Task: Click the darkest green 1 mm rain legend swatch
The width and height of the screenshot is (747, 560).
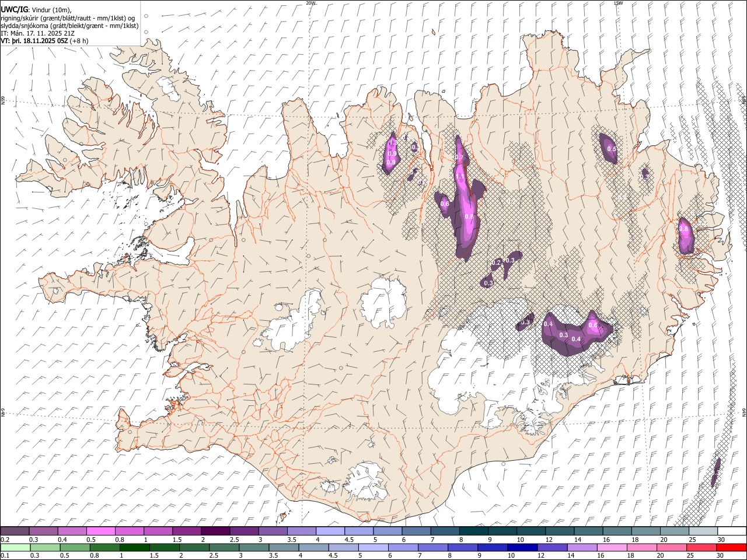Action: (x=135, y=547)
